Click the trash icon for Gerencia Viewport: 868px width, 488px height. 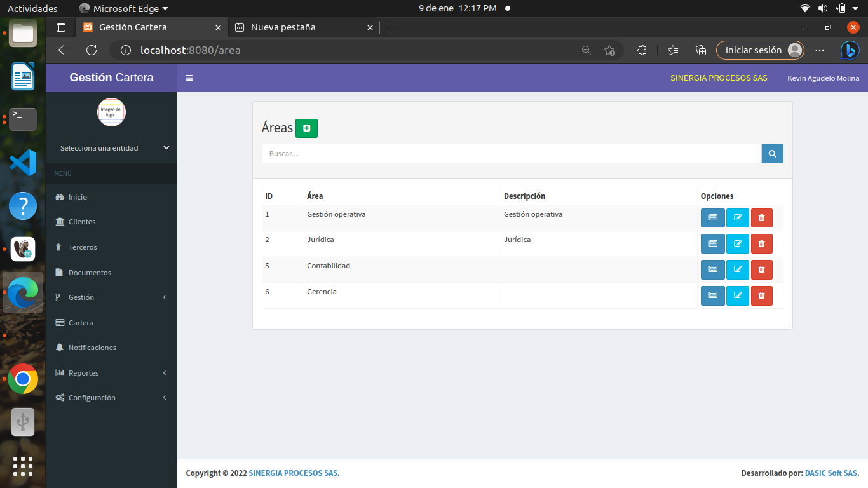[x=761, y=296]
